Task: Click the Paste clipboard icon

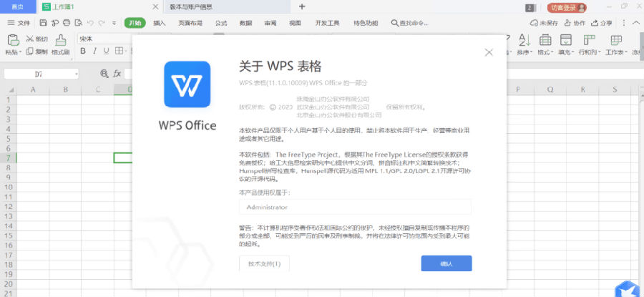Action: tap(14, 40)
